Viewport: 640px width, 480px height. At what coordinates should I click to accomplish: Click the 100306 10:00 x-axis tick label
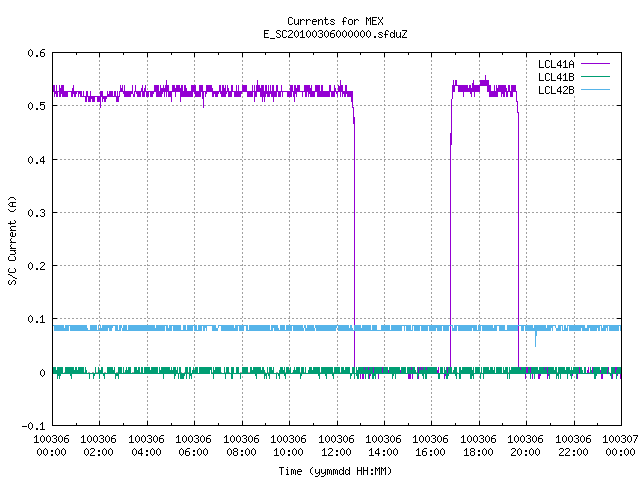click(x=289, y=446)
